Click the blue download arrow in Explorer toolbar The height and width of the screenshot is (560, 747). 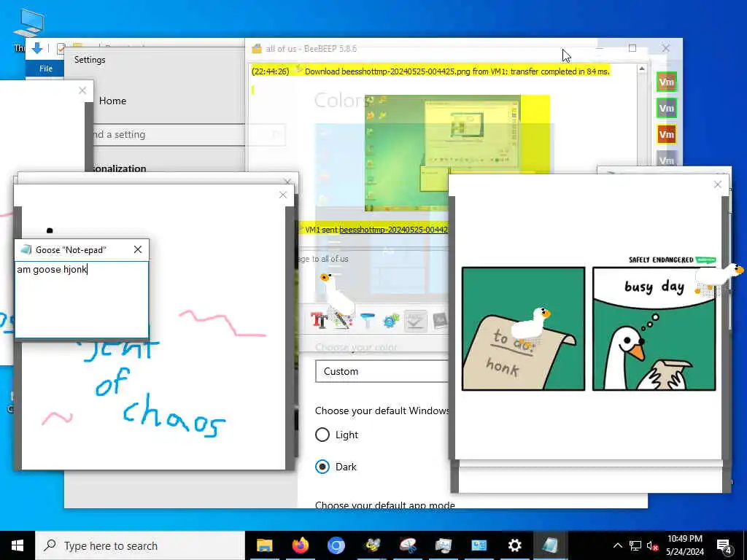[x=36, y=47]
